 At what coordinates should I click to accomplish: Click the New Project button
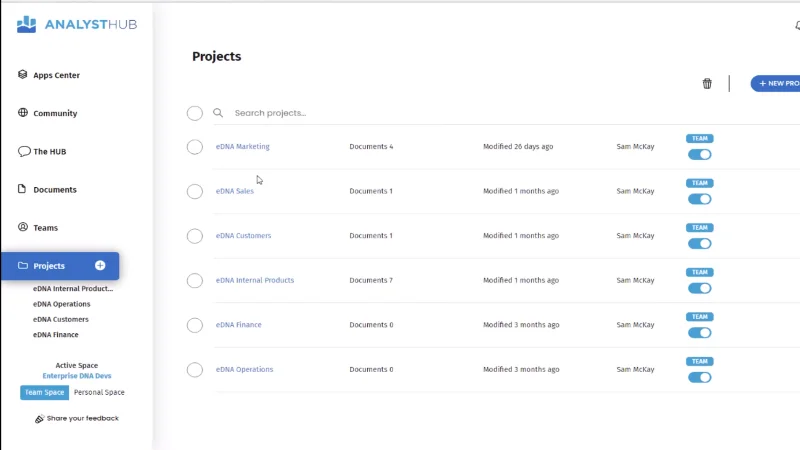pos(776,83)
